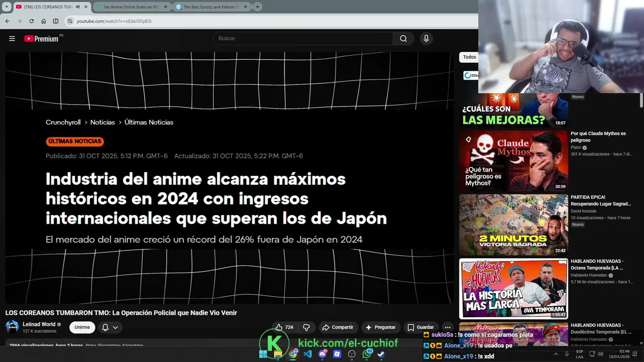This screenshot has width=644, height=362.
Task: Click the Buscar search field
Action: 303,39
